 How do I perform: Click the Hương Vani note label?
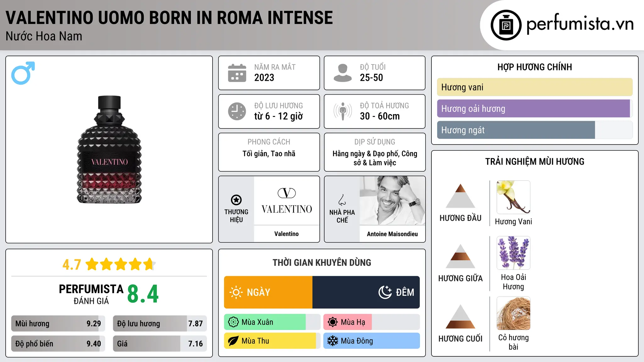[x=514, y=222]
